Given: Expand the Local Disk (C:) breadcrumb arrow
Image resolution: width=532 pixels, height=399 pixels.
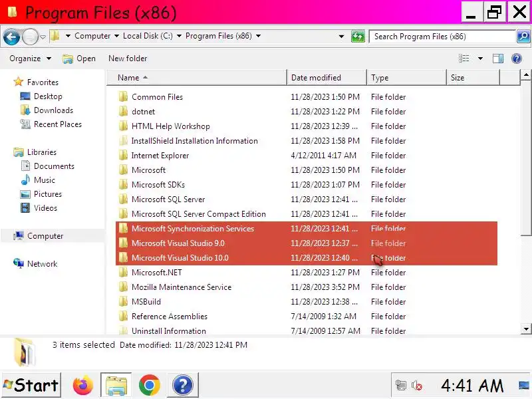Looking at the screenshot, I should coord(179,36).
